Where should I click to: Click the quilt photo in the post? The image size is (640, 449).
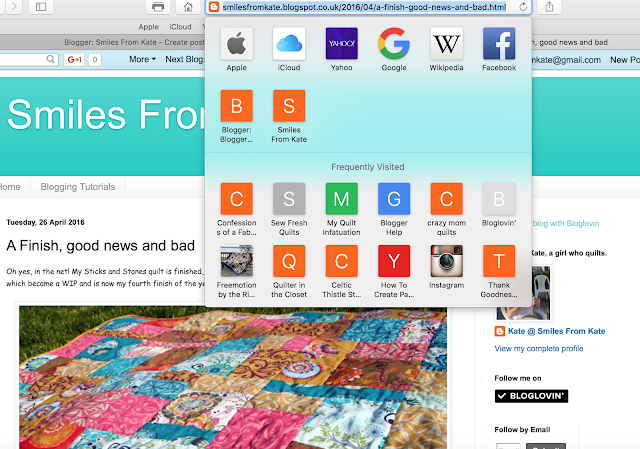(x=233, y=377)
